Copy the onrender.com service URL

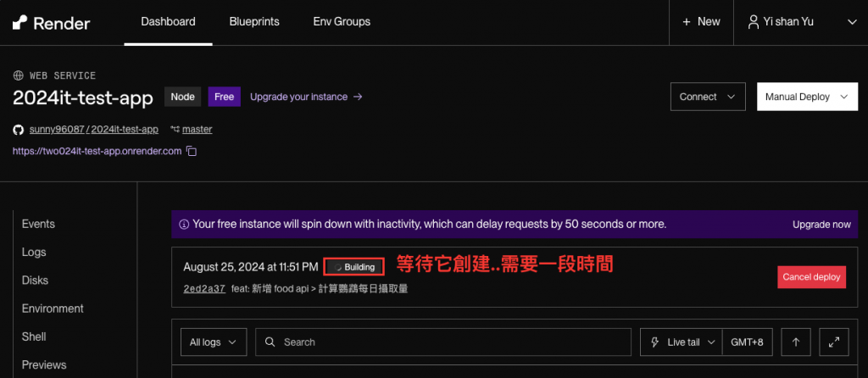click(192, 151)
